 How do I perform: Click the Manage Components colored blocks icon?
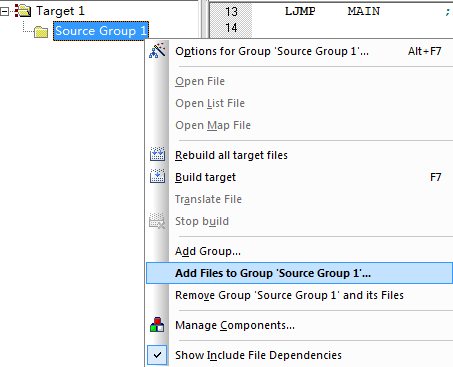pyautogui.click(x=157, y=325)
